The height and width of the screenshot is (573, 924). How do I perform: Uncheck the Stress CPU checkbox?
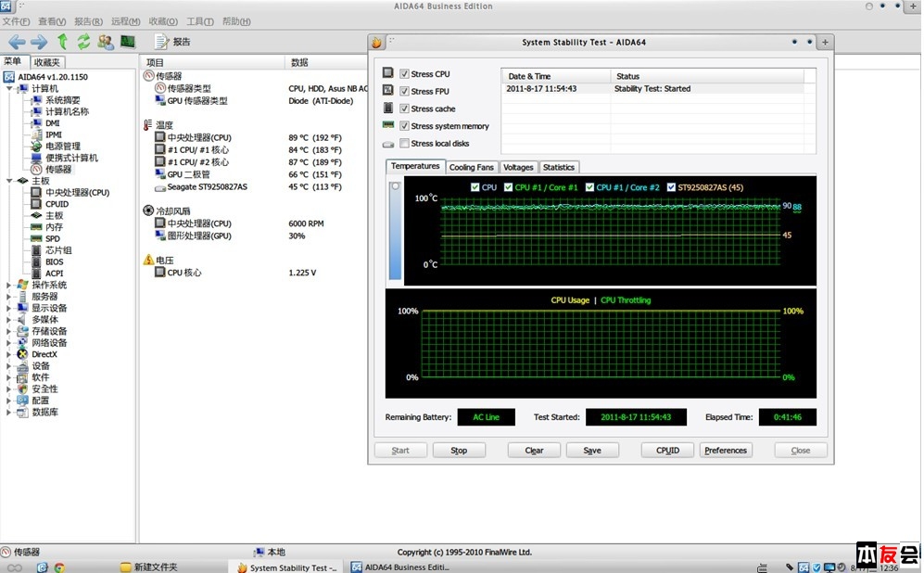click(404, 74)
